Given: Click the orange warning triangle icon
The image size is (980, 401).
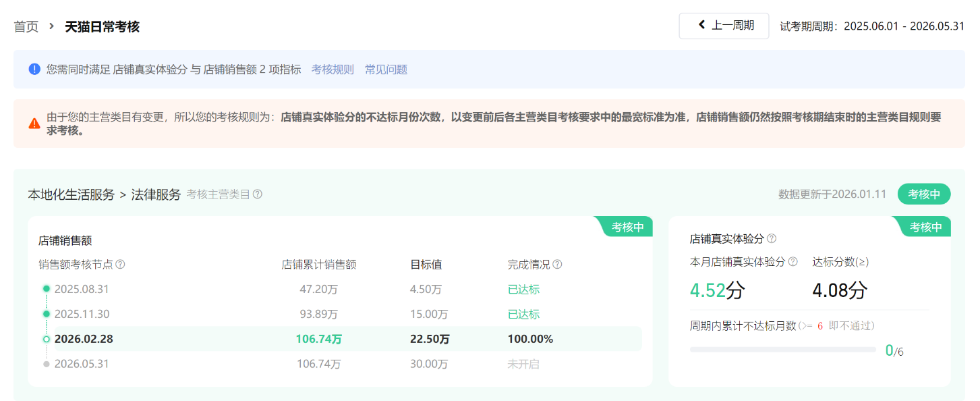Looking at the screenshot, I should click(34, 124).
